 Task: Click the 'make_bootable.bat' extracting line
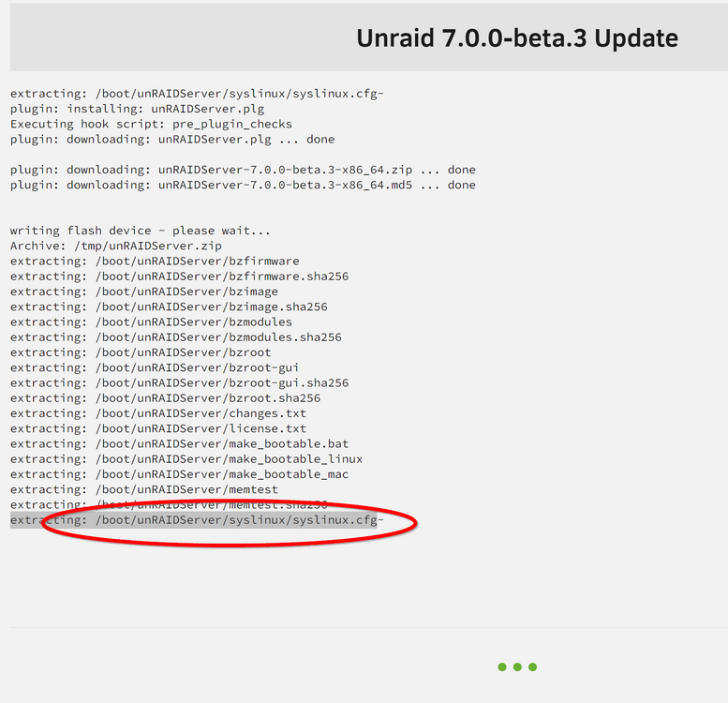179,444
